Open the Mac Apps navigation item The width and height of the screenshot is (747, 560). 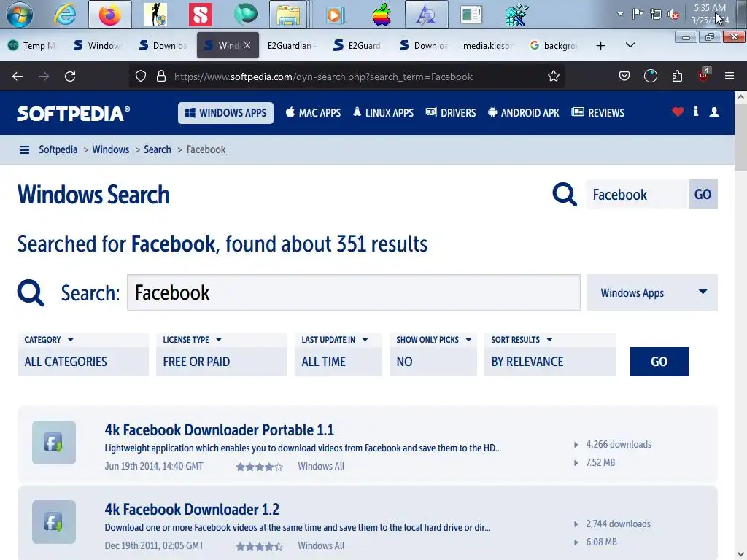(313, 113)
